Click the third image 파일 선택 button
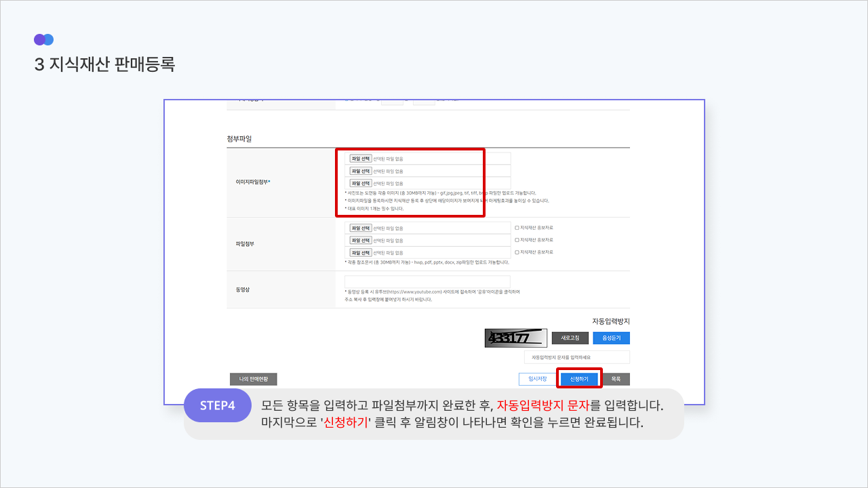The image size is (868, 488). point(360,183)
